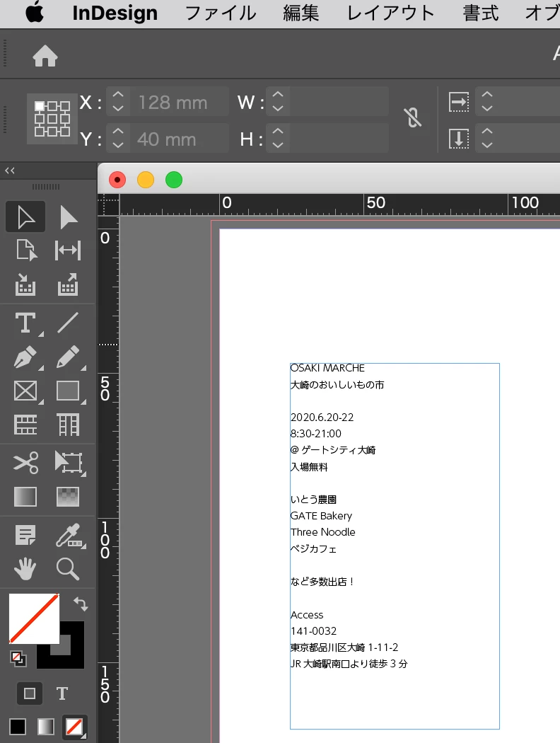Image resolution: width=560 pixels, height=743 pixels.
Task: Click the text line "OSAKI MARCHE"
Action: [x=327, y=368]
